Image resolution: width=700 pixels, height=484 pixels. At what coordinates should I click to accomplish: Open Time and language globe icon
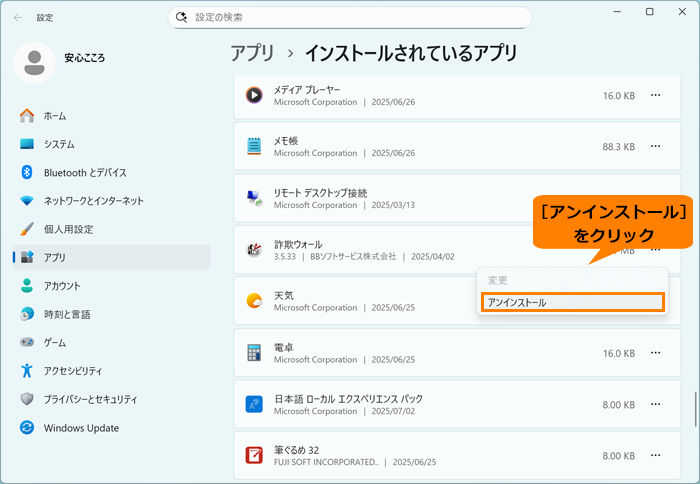27,314
